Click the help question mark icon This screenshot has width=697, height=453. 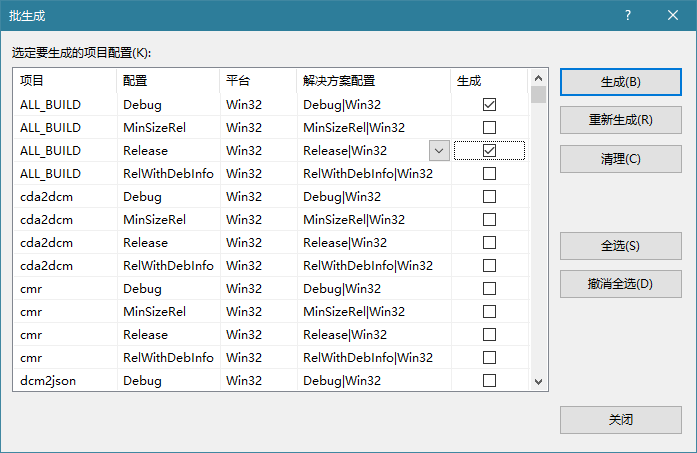coord(627,16)
